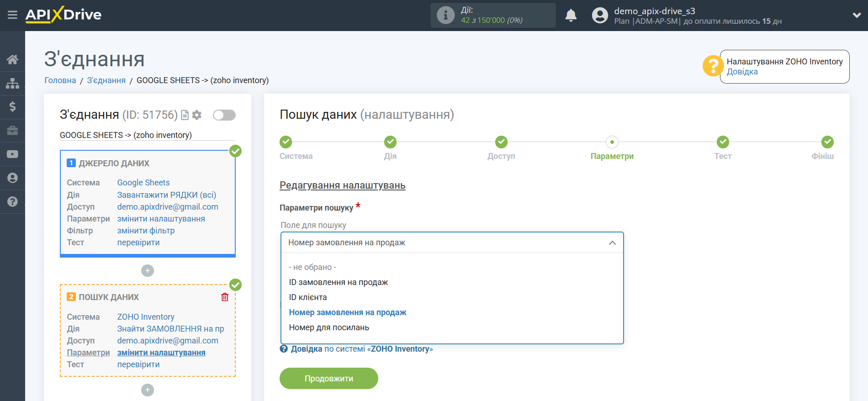Click the user avatar icon
Image resolution: width=868 pixels, height=401 pixels.
coord(600,16)
